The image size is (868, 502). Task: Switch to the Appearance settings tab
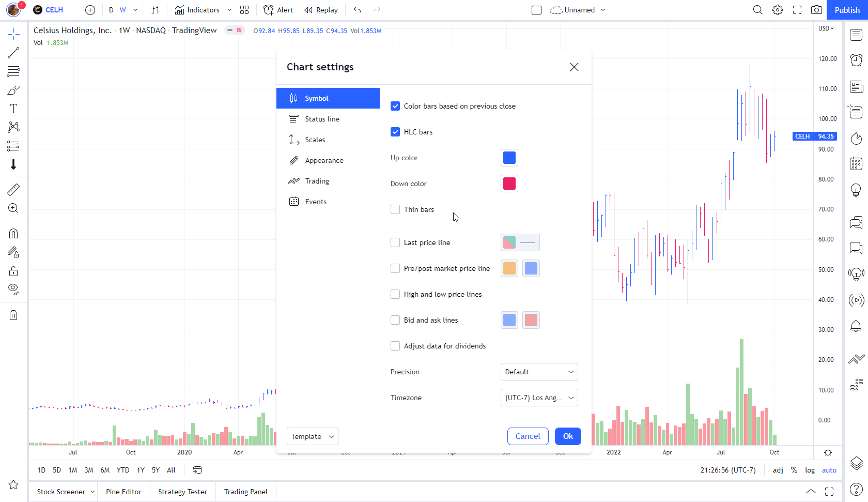tap(328, 160)
